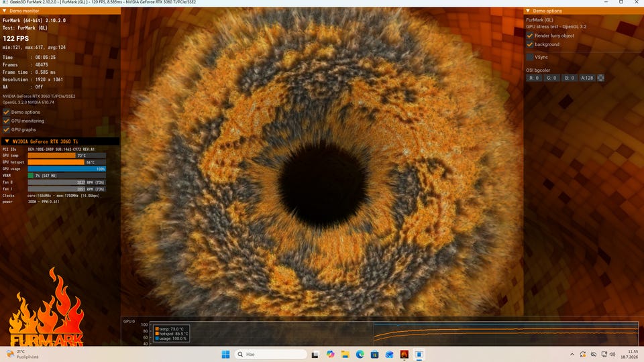Disable the GPU graphs checkbox
This screenshot has height=362, width=644.
(6, 129)
